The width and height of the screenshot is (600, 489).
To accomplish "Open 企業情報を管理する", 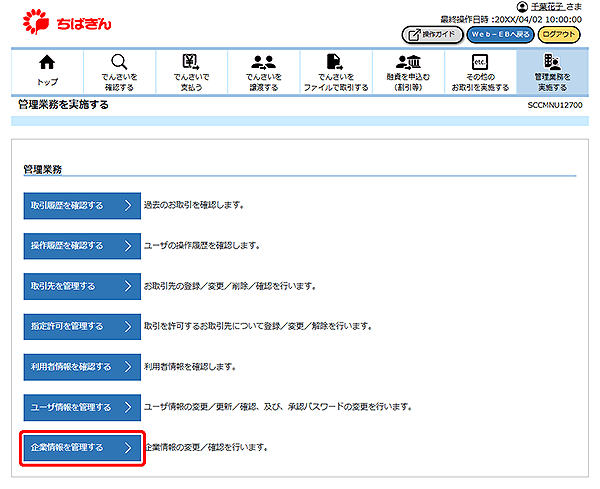I will 82,448.
